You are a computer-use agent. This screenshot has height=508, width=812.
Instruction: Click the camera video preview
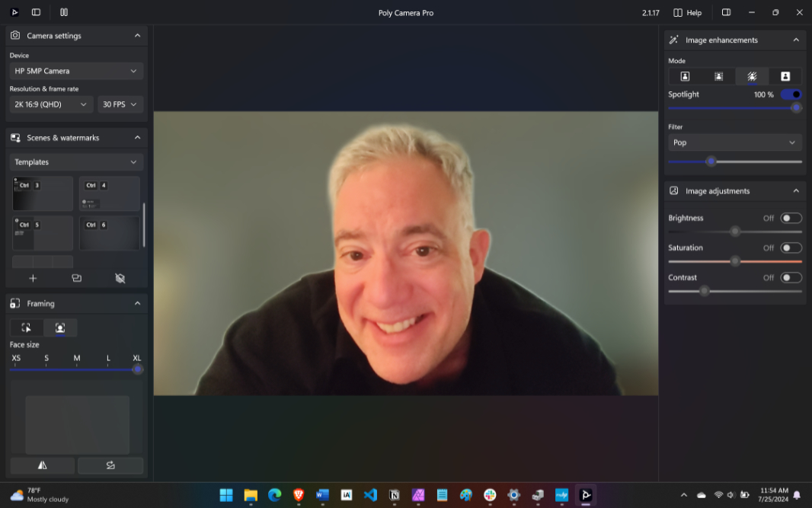[x=406, y=253]
